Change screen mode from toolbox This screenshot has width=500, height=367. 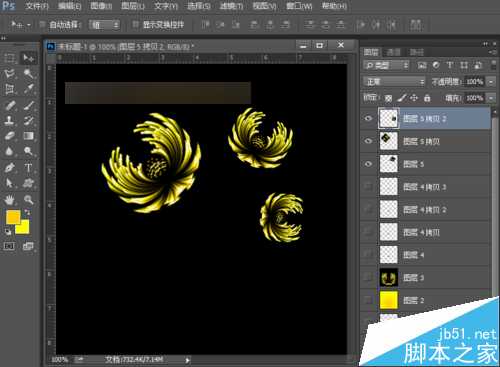click(28, 246)
